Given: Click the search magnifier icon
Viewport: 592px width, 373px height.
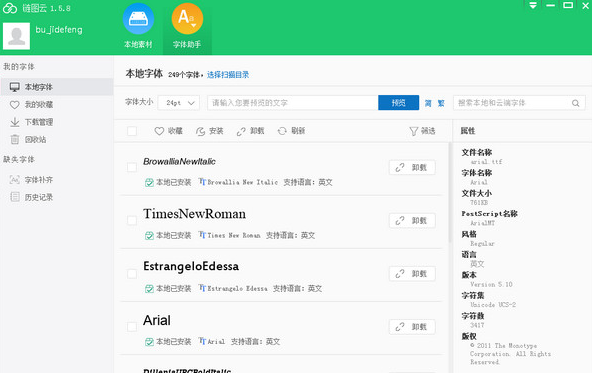Looking at the screenshot, I should 575,103.
